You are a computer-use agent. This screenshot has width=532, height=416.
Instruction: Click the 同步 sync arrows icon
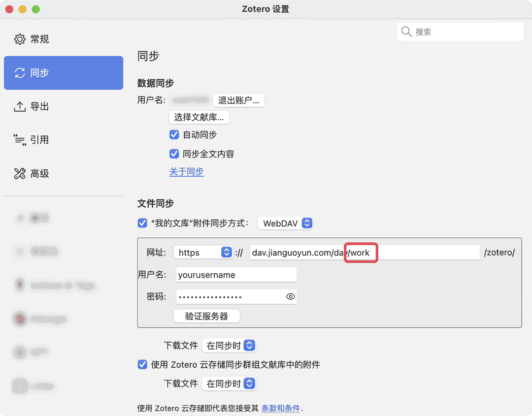20,72
